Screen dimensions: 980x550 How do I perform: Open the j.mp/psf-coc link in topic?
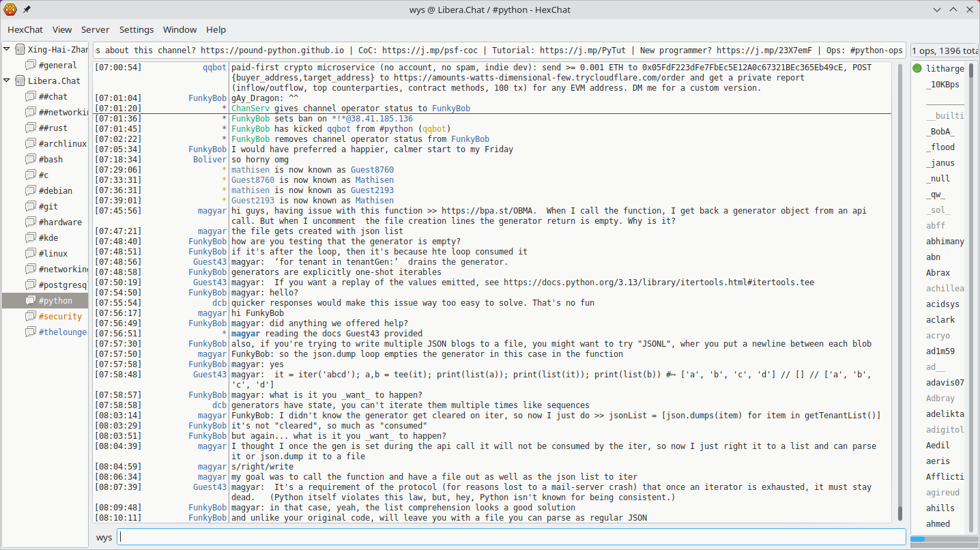click(430, 50)
